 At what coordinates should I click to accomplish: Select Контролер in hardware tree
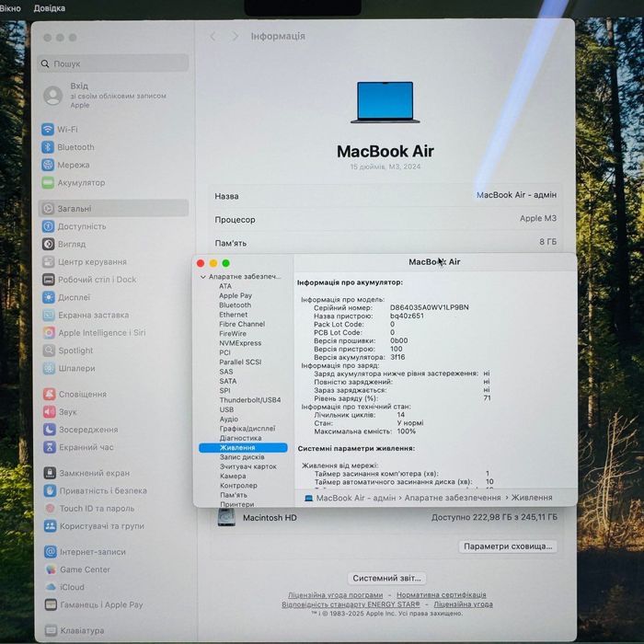tap(238, 486)
